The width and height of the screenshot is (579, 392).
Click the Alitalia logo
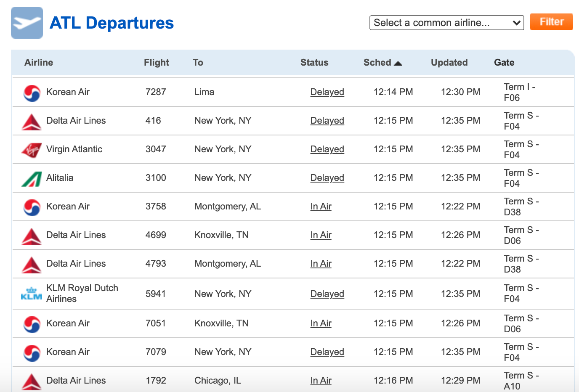click(x=32, y=179)
